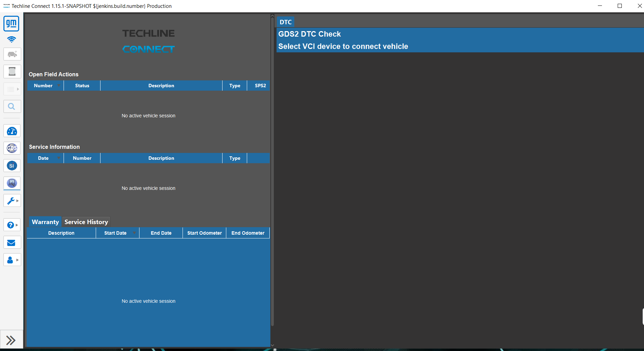Viewport: 644px width, 351px height.
Task: Open the mail envelope icon
Action: pyautogui.click(x=12, y=243)
